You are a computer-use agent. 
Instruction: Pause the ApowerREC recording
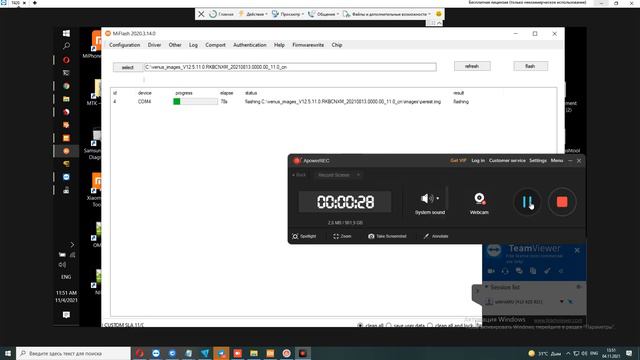527,202
